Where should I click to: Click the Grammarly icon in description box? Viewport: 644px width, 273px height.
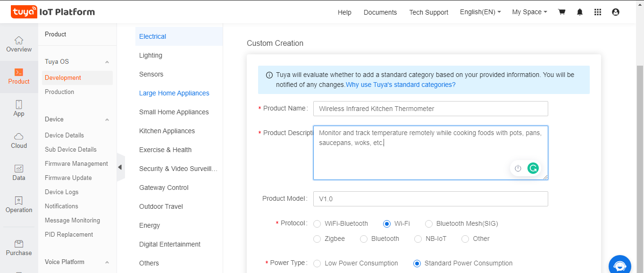click(x=533, y=168)
